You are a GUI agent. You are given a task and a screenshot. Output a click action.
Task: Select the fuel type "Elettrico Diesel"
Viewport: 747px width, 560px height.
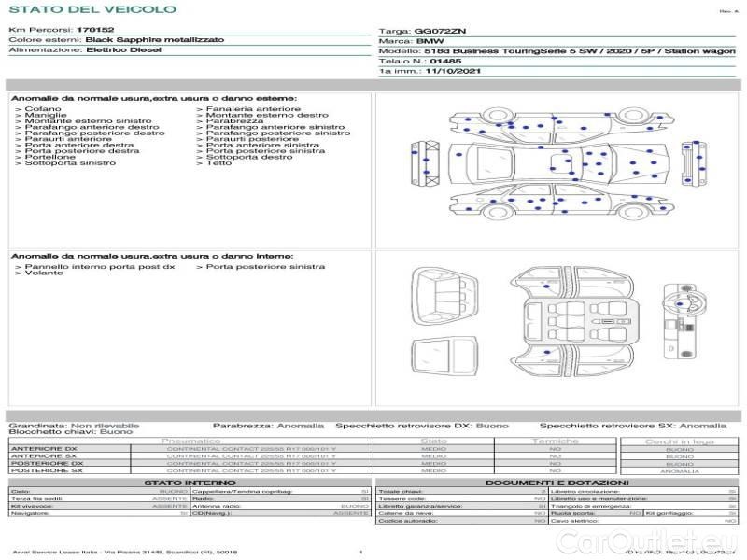click(x=124, y=49)
